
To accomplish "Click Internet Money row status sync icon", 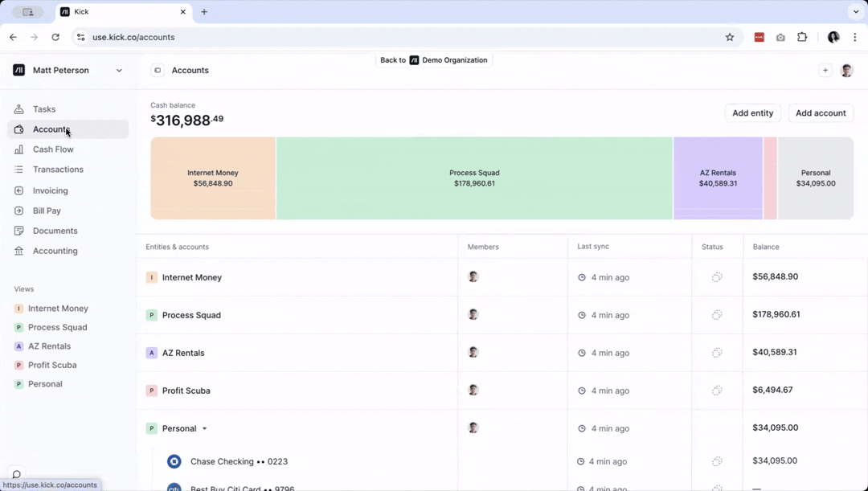I will tap(717, 277).
